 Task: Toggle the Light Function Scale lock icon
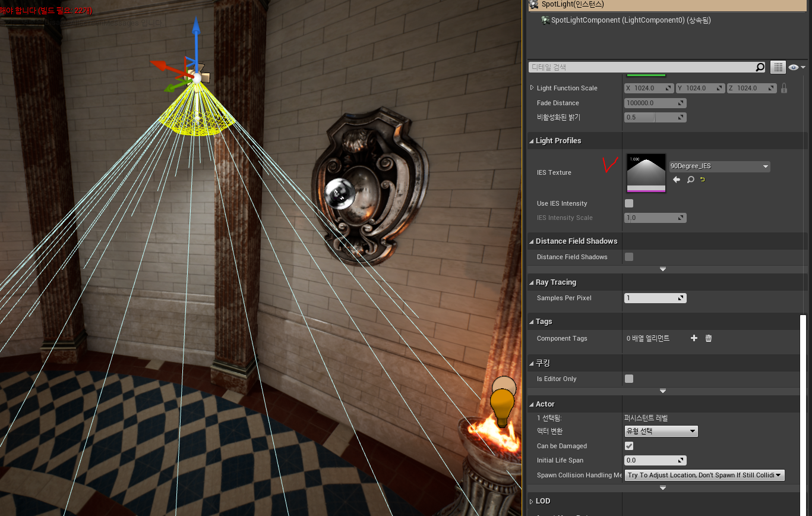coord(784,88)
